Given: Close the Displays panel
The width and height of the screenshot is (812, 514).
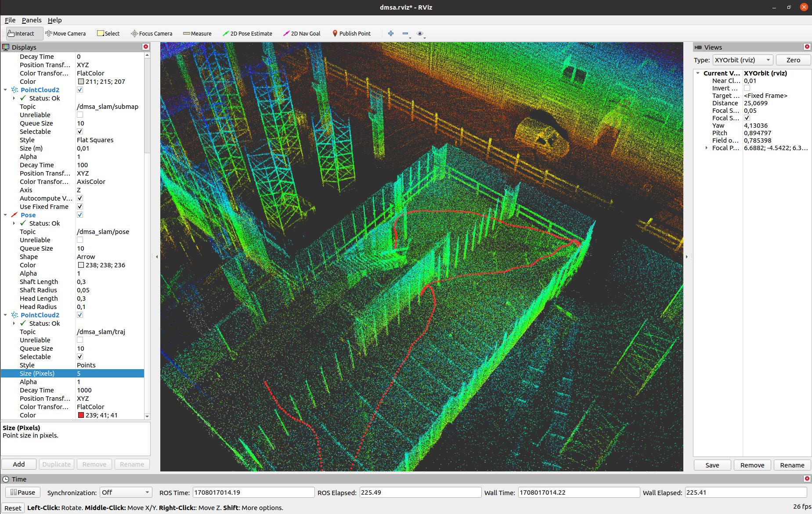Looking at the screenshot, I should coord(146,47).
